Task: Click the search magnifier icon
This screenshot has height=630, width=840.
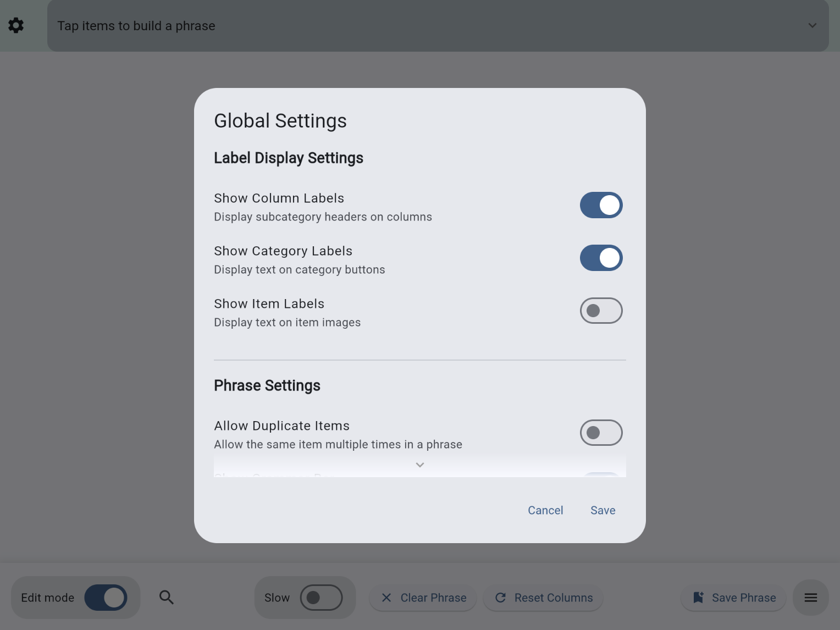Action: [x=167, y=598]
